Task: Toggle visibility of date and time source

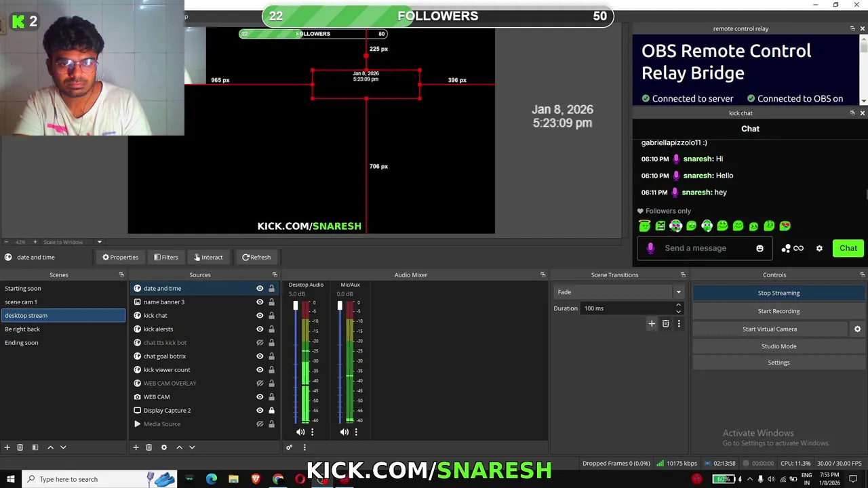Action: click(260, 288)
